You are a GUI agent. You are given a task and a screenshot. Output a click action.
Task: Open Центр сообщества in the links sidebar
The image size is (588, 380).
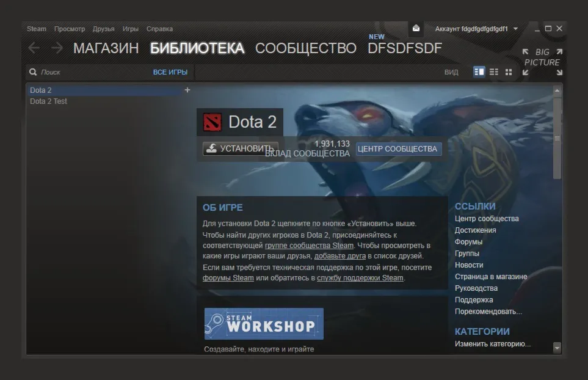click(x=487, y=219)
